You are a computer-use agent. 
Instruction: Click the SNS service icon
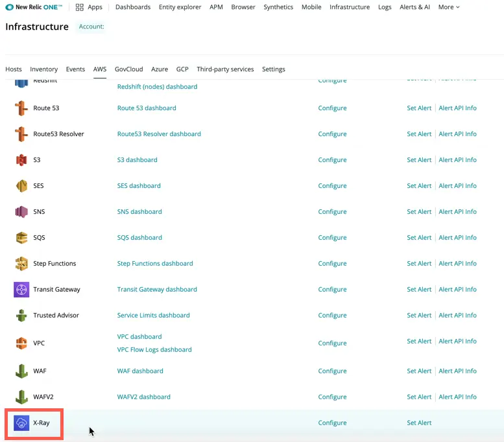(21, 212)
